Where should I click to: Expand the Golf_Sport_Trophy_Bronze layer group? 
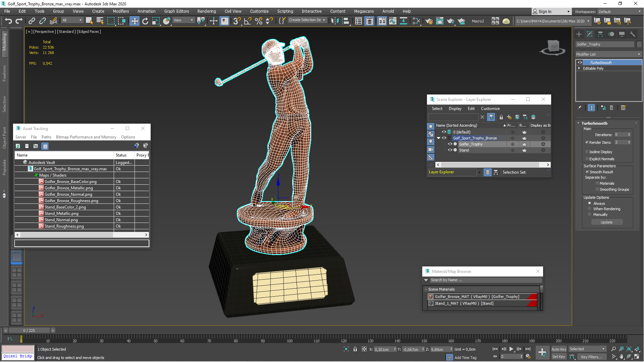tap(438, 138)
